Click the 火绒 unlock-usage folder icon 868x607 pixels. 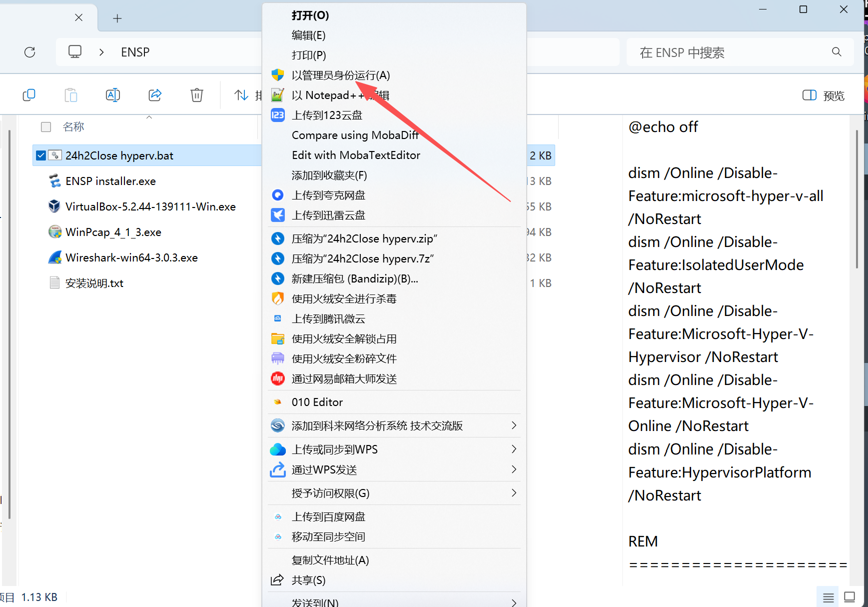(x=278, y=338)
